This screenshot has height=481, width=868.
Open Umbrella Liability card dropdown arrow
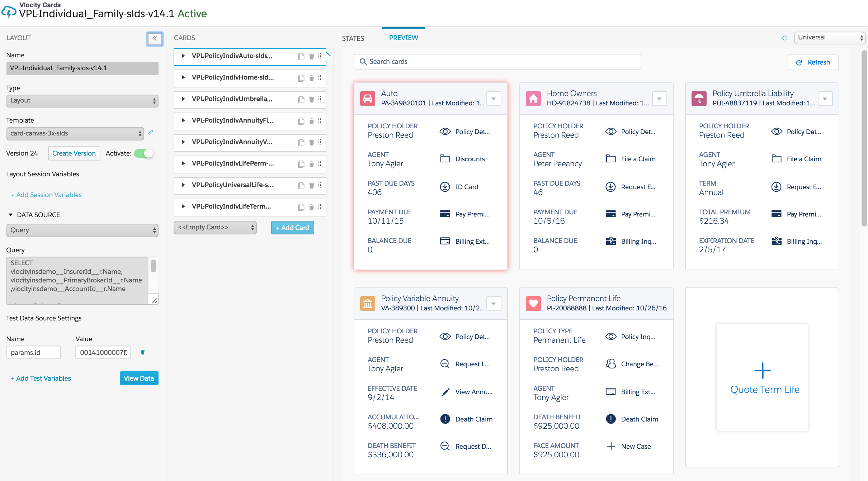(825, 99)
